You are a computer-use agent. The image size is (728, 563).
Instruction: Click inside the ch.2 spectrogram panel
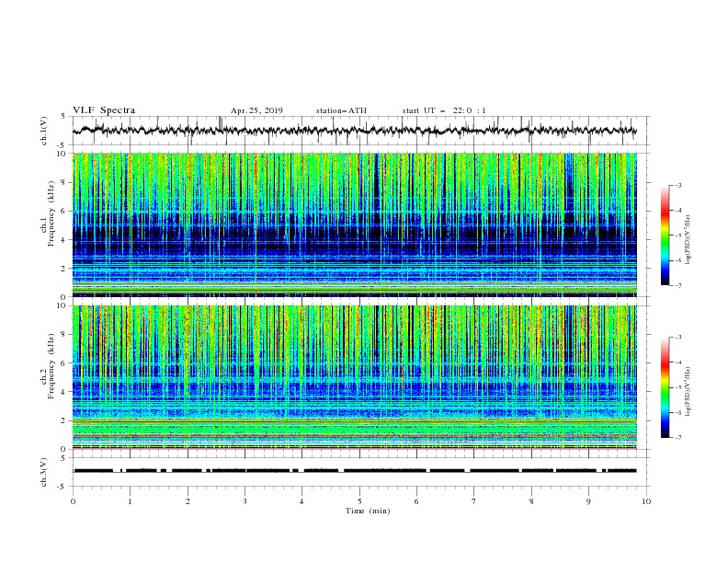pos(355,377)
